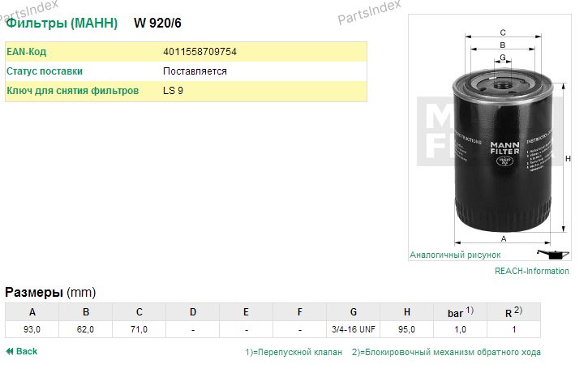Click column header B in dimensions table

(x=86, y=312)
